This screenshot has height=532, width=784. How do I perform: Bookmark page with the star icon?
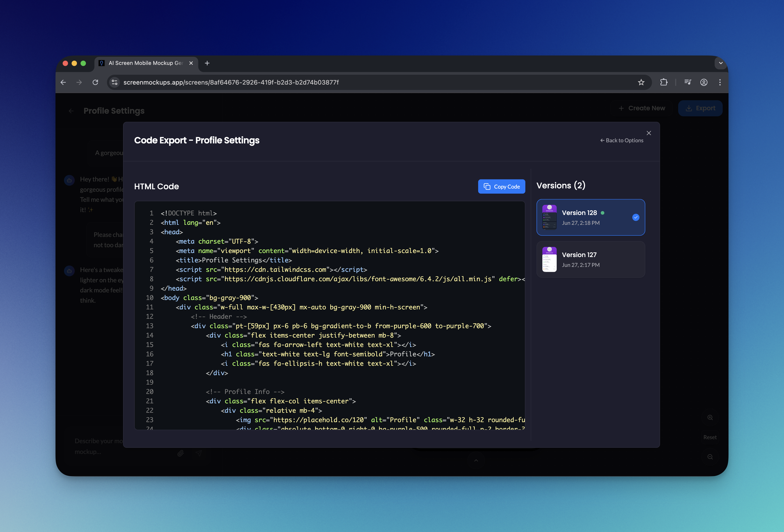tap(641, 82)
